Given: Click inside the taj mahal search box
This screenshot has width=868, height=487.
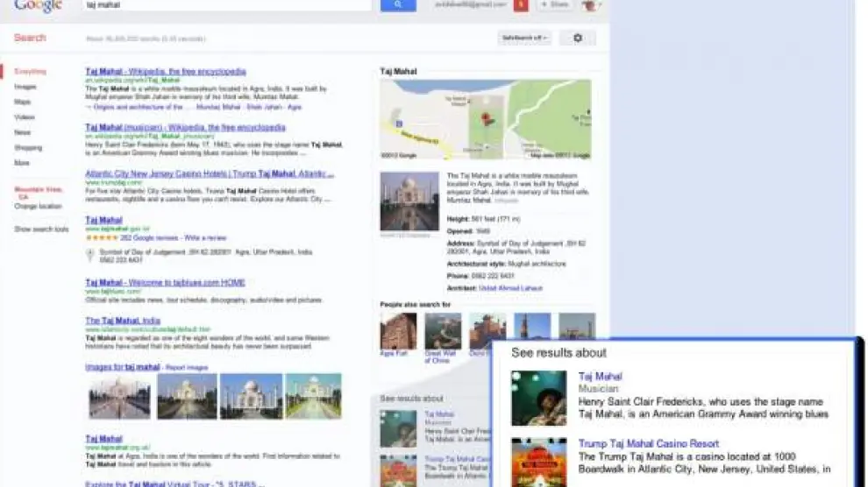Looking at the screenshot, I should 226,5.
